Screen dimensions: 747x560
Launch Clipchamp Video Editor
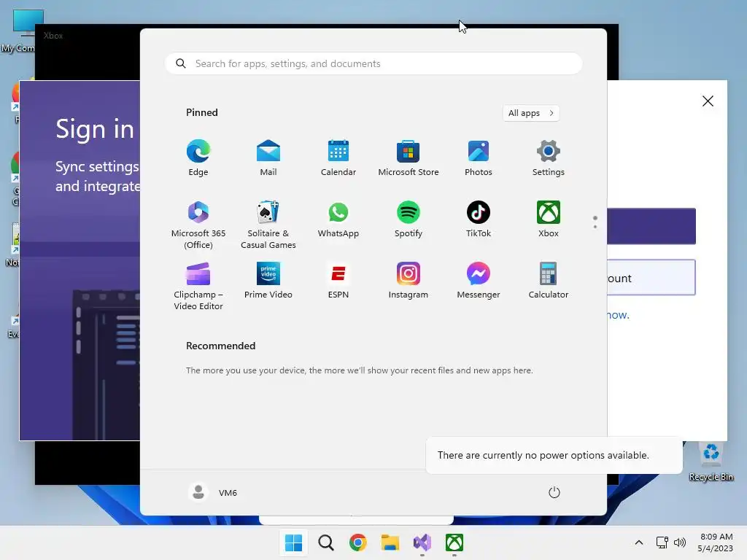pyautogui.click(x=198, y=286)
